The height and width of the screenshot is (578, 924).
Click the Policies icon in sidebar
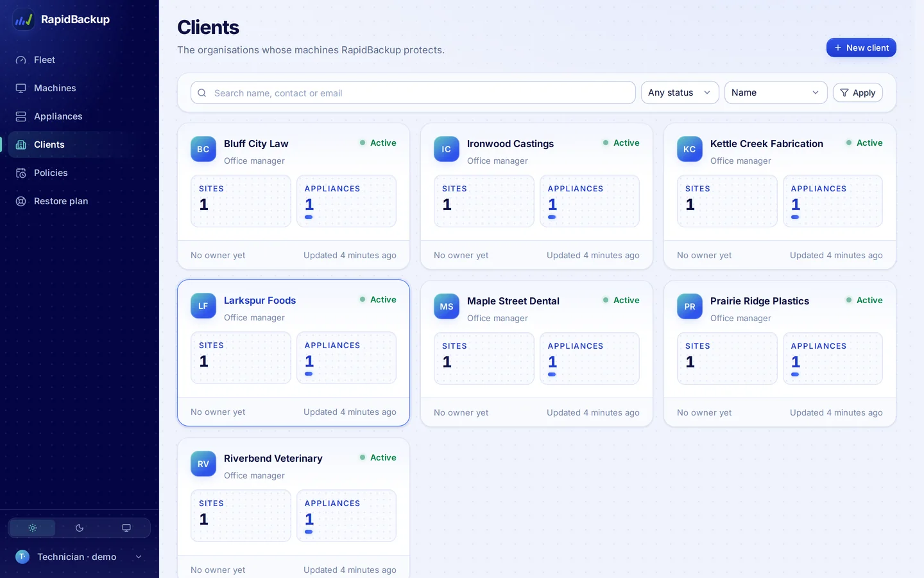(x=21, y=173)
